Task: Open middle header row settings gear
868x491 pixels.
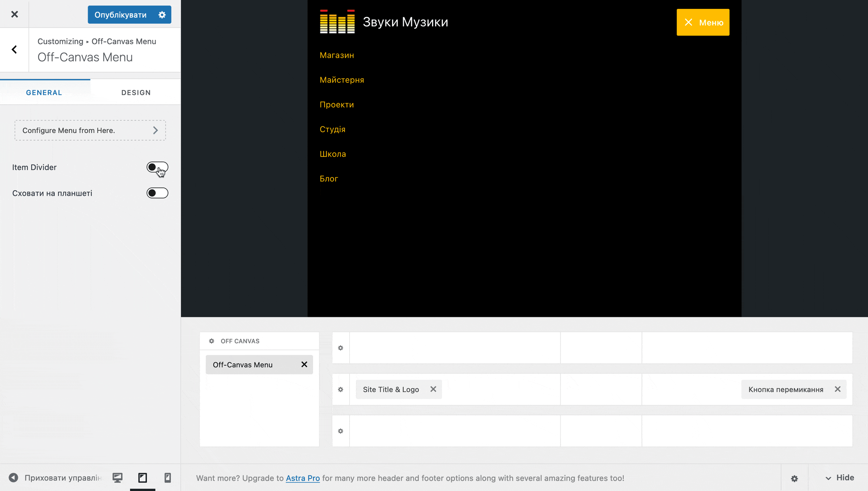Action: [341, 389]
